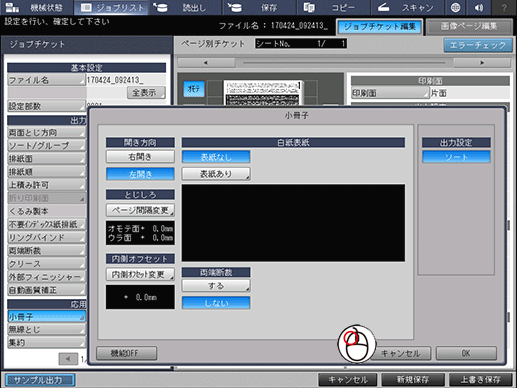The width and height of the screenshot is (517, 388).
Task: Click the ページ間隔変更 button
Action: [x=140, y=210]
